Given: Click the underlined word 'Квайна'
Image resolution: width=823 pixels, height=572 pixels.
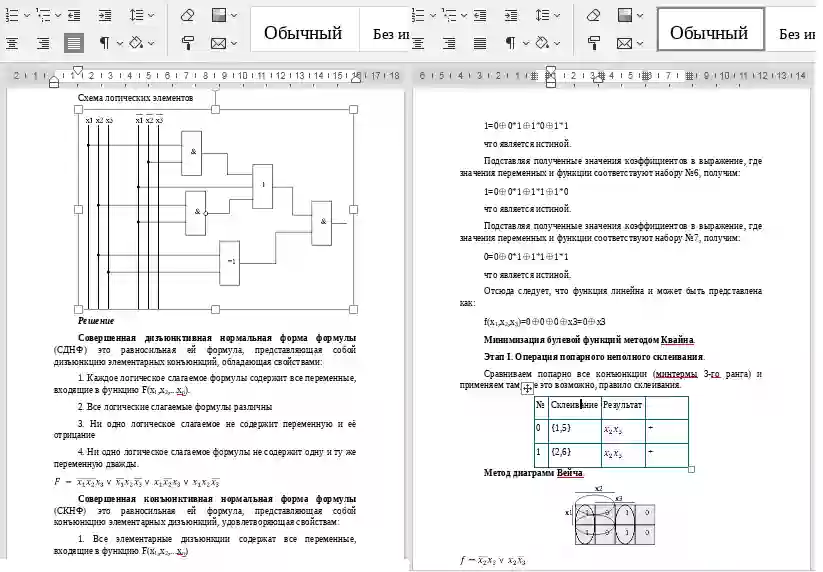Looking at the screenshot, I should pyautogui.click(x=677, y=340).
